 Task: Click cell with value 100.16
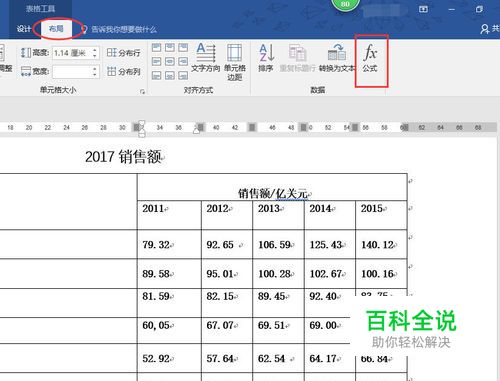point(381,274)
